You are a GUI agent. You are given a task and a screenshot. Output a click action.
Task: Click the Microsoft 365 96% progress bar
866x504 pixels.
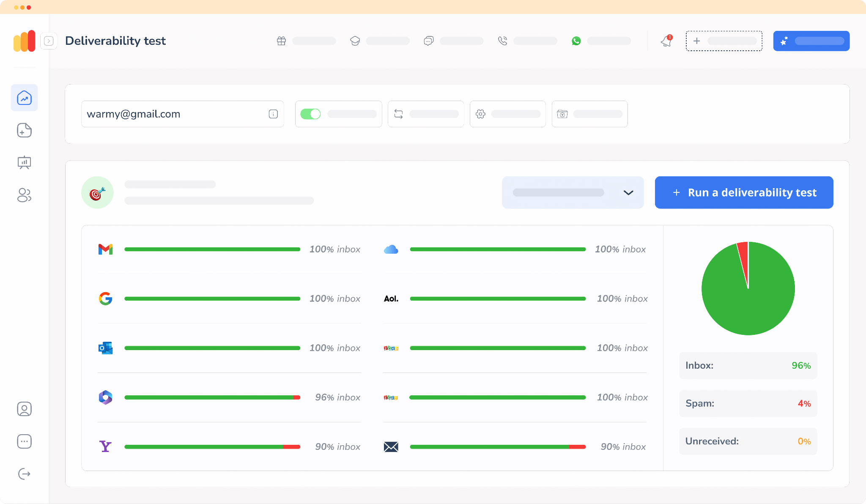click(x=212, y=397)
